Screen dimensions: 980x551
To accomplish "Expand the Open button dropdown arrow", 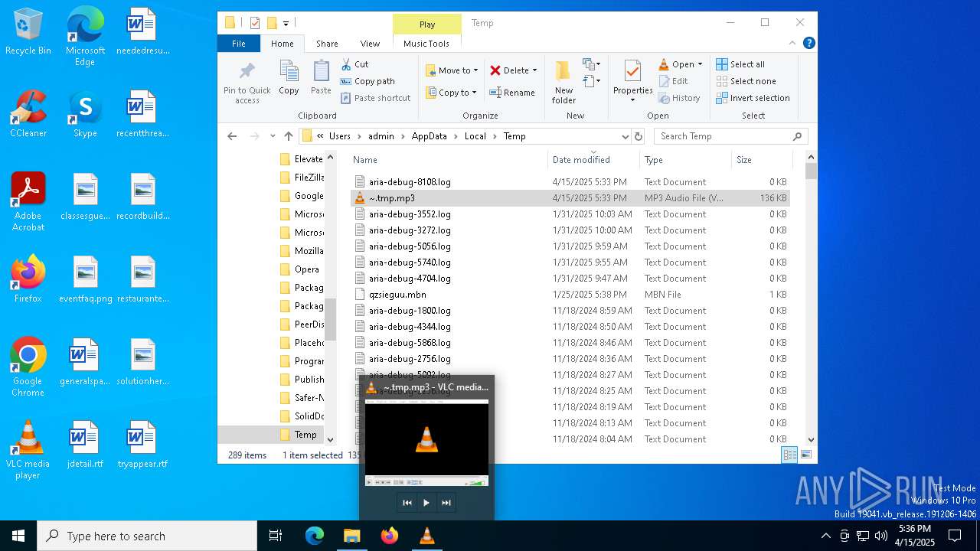I will pos(700,64).
